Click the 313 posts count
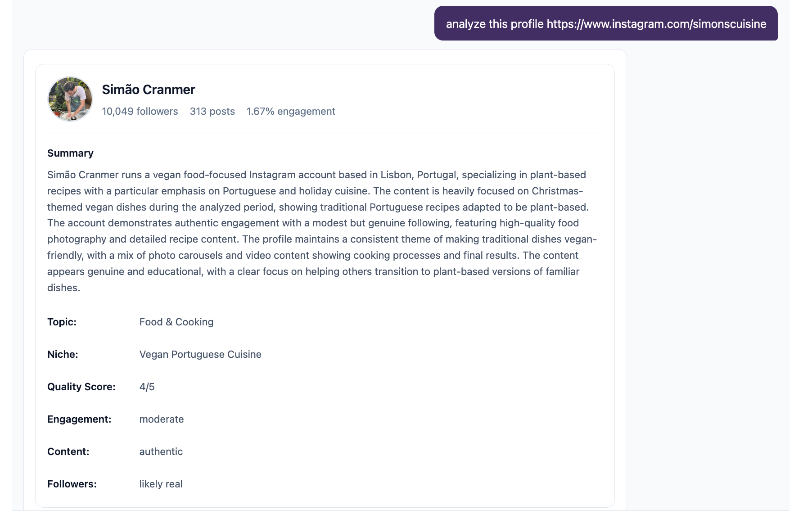Image resolution: width=812 pixels, height=514 pixels. [212, 111]
